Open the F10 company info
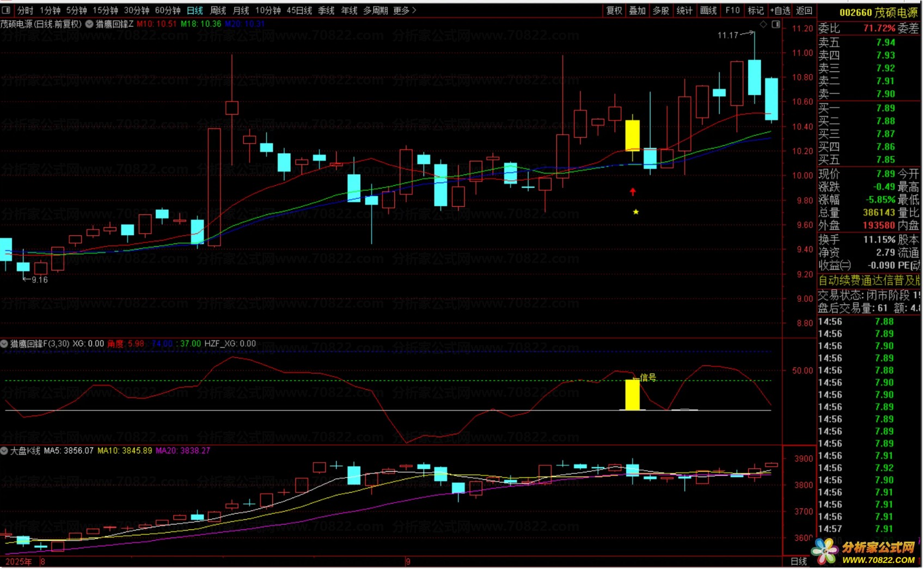 732,10
